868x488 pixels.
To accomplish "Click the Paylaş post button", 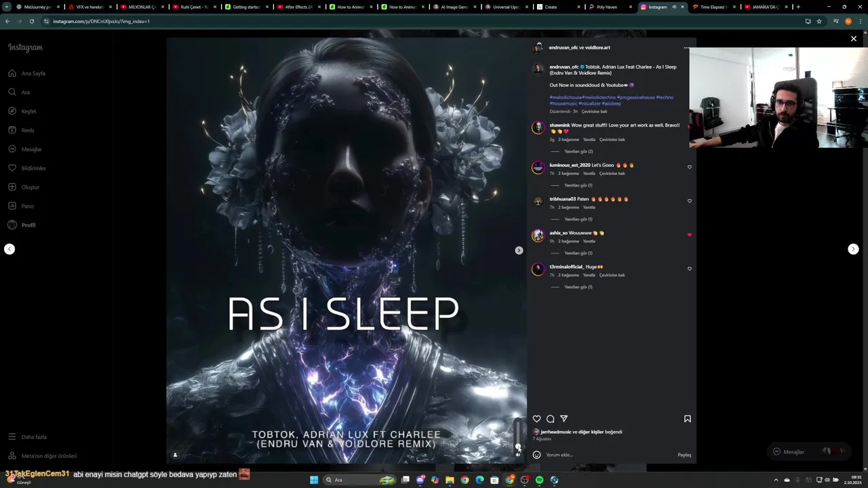I will pos(684,455).
